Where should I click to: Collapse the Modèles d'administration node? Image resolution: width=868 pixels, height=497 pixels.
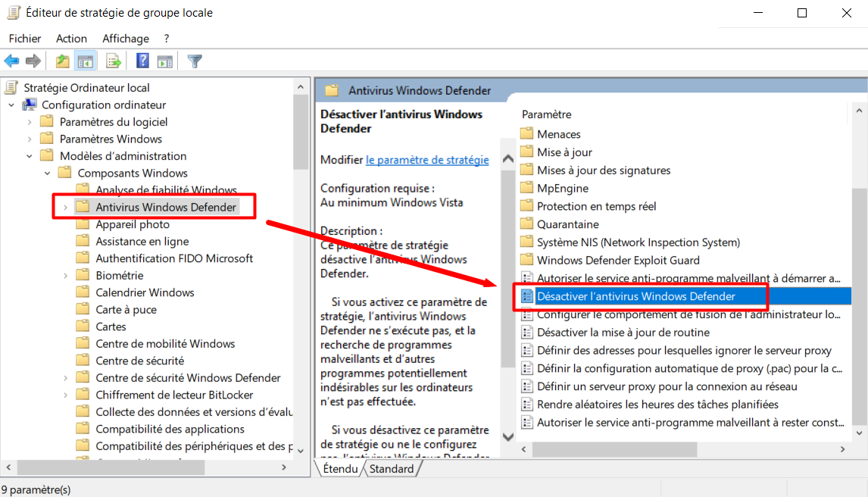(x=30, y=156)
